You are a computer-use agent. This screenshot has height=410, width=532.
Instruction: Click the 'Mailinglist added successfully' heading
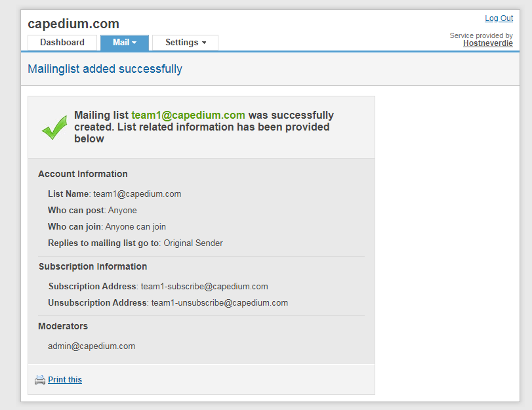105,69
